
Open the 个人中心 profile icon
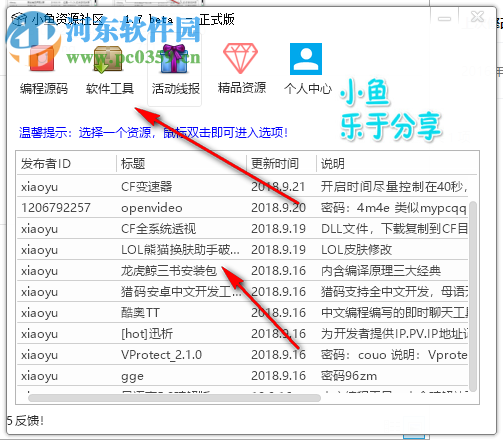(306, 59)
